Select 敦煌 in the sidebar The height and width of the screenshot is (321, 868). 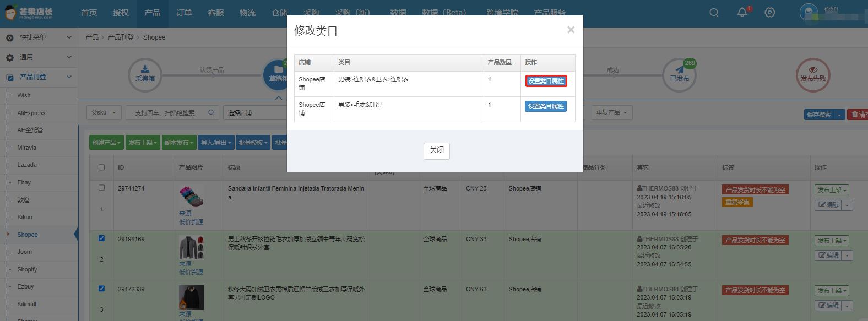(x=23, y=200)
